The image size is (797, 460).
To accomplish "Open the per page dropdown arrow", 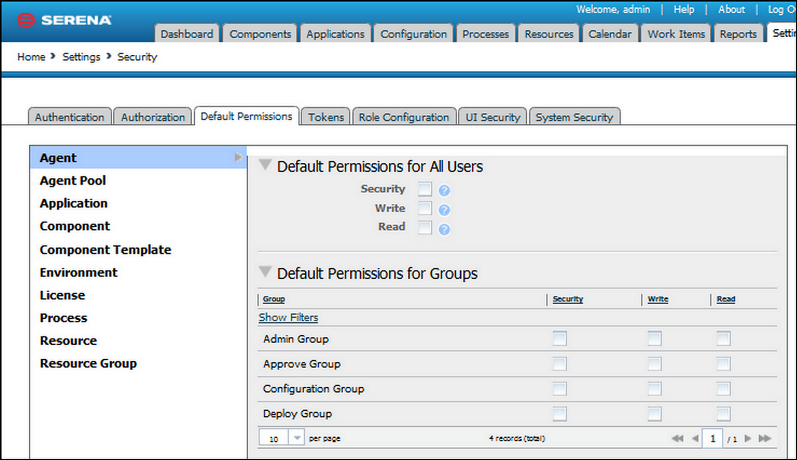I will (x=297, y=438).
